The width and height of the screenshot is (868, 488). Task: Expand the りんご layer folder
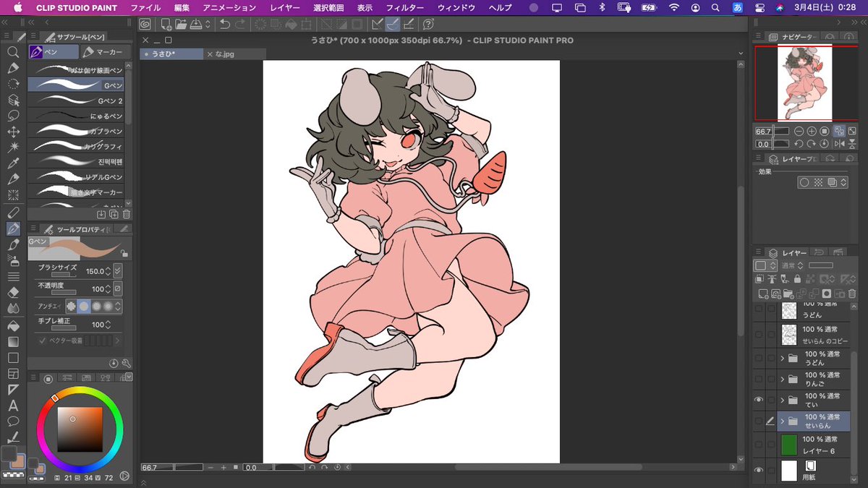tap(782, 379)
